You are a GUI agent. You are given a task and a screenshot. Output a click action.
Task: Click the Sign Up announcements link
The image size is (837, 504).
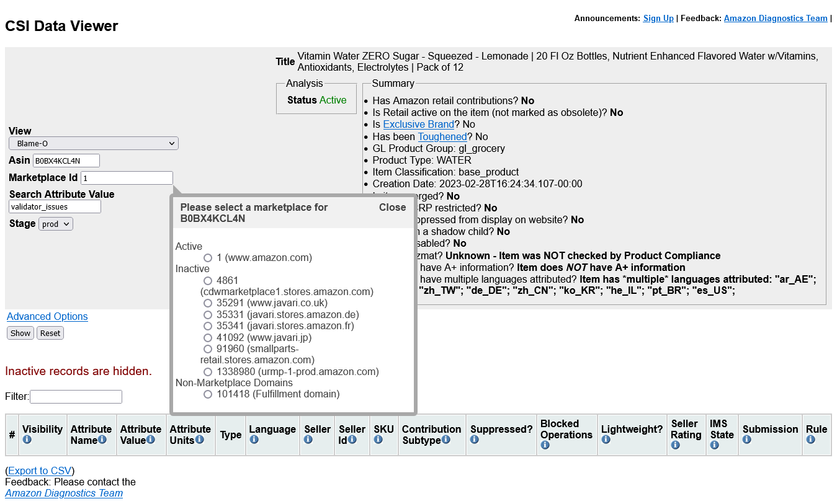658,18
